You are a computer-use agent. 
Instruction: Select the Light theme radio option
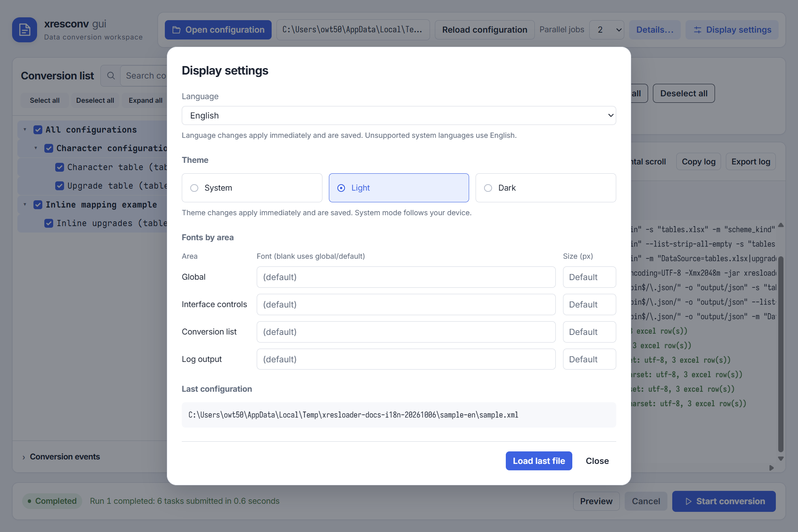(x=399, y=188)
